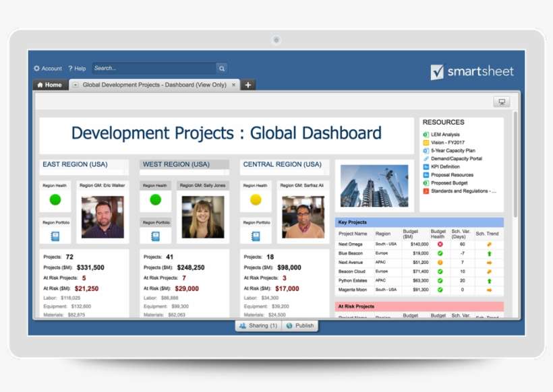Click the Publish button
The image size is (553, 392).
(300, 325)
